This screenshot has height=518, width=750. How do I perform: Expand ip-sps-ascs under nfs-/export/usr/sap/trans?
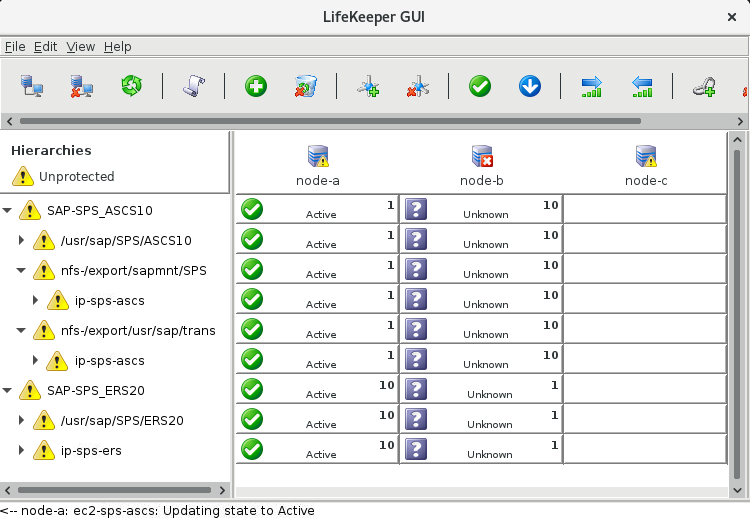tap(35, 360)
